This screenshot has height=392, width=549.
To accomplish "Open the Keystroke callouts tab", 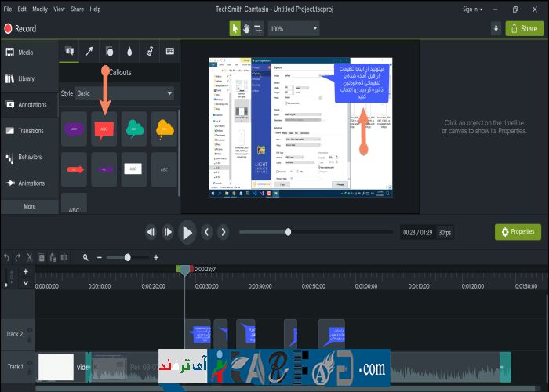I will (x=169, y=52).
